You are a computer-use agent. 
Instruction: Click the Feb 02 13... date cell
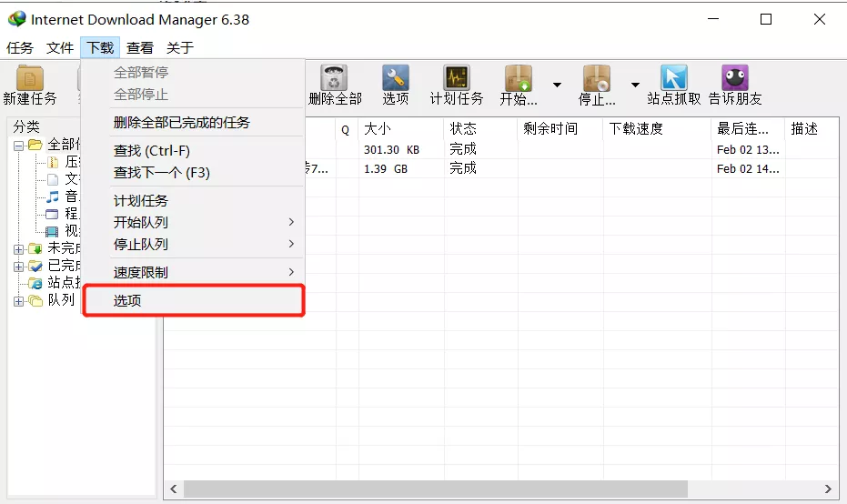point(748,149)
